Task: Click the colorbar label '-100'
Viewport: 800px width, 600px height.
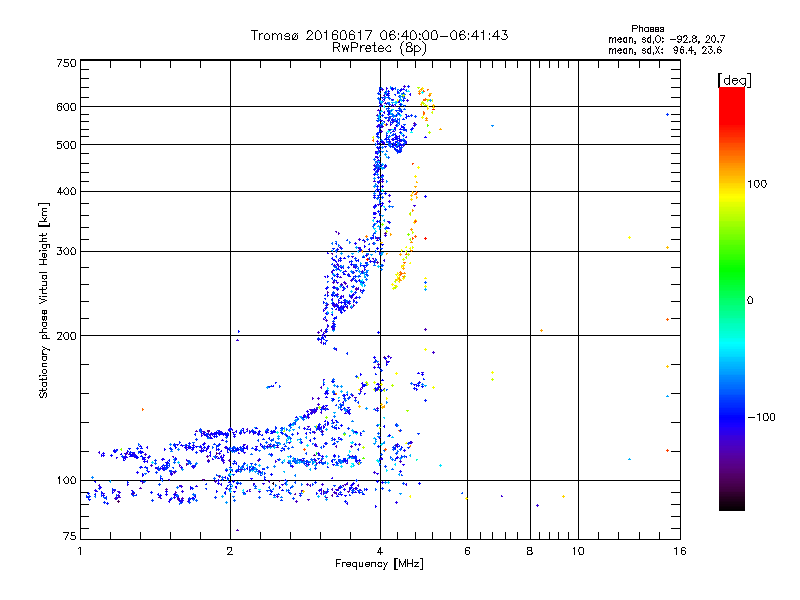Action: point(761,417)
